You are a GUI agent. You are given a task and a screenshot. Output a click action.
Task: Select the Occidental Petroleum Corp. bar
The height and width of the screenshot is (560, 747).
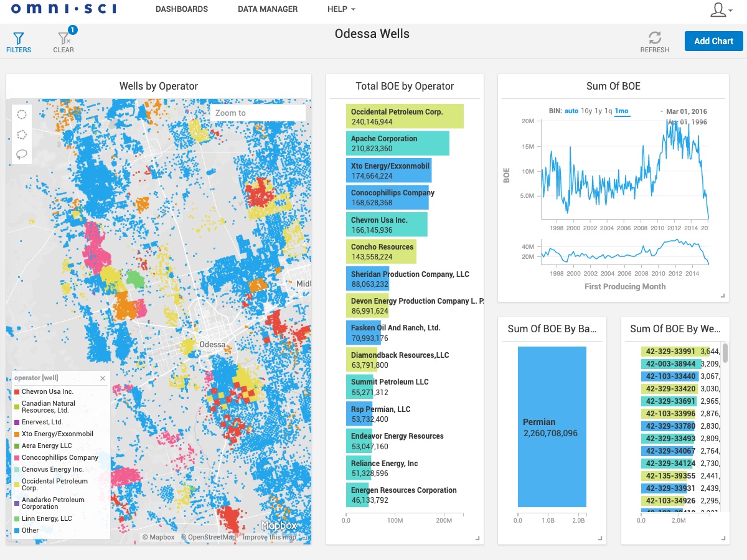pos(405,116)
